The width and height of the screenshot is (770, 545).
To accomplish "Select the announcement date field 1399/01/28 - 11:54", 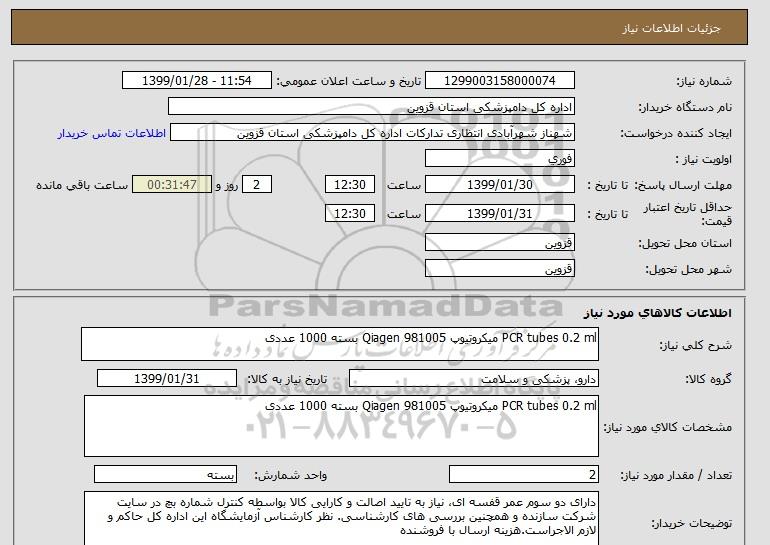I will pyautogui.click(x=196, y=81).
